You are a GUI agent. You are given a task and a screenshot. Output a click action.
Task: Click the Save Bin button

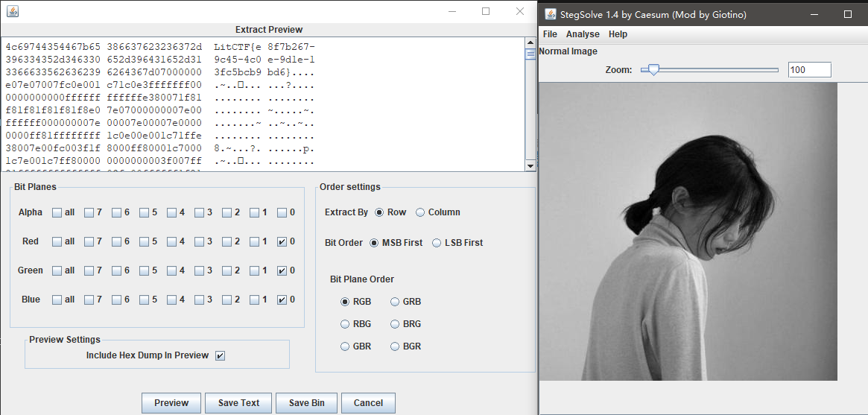click(x=306, y=403)
